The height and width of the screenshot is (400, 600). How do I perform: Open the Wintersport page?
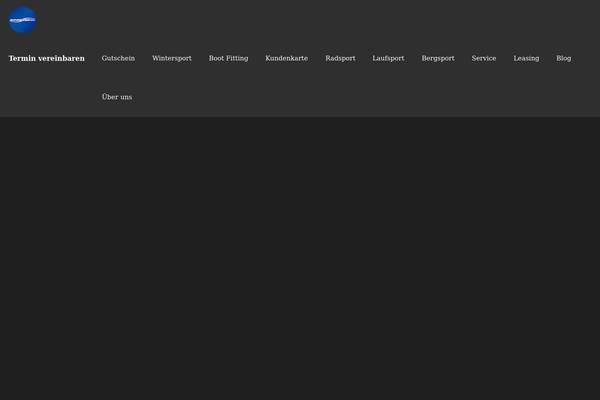171,59
